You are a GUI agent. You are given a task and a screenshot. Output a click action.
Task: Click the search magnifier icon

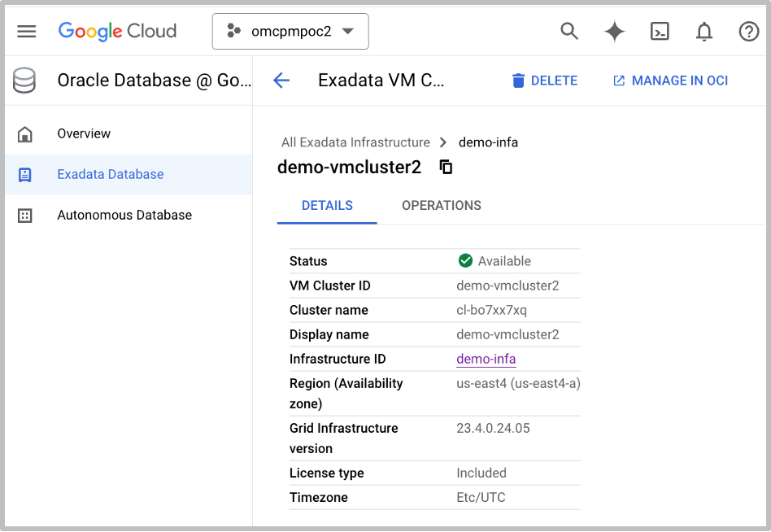point(568,31)
